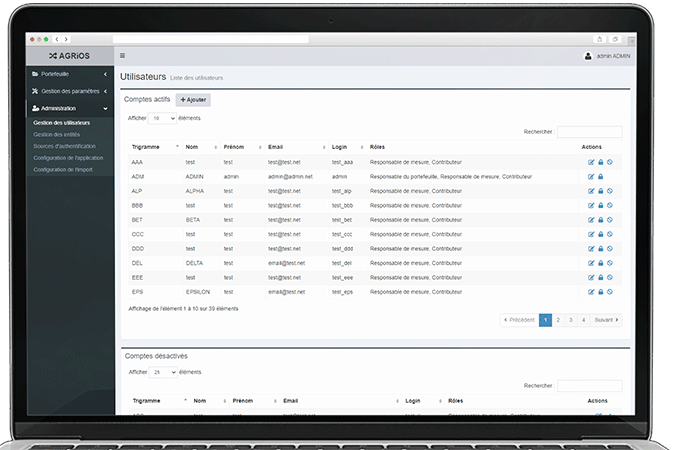
Task: Go to pagination page 4
Action: [x=583, y=320]
